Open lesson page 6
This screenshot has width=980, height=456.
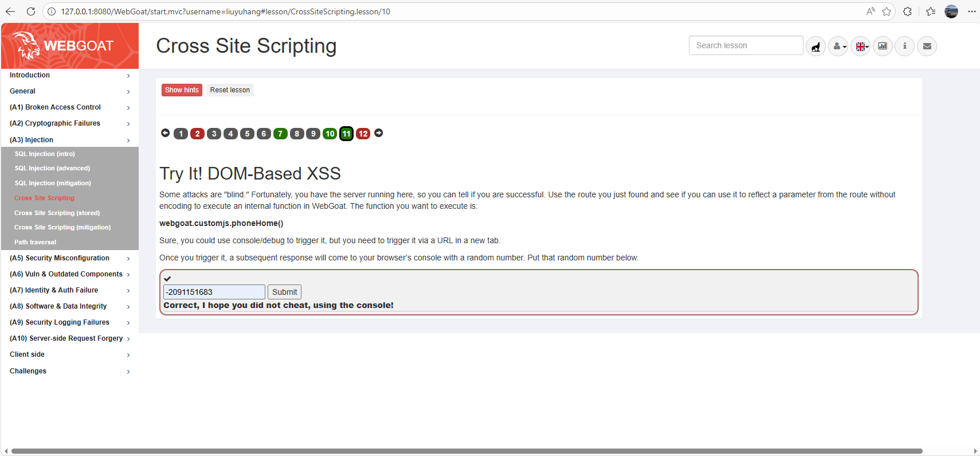264,134
